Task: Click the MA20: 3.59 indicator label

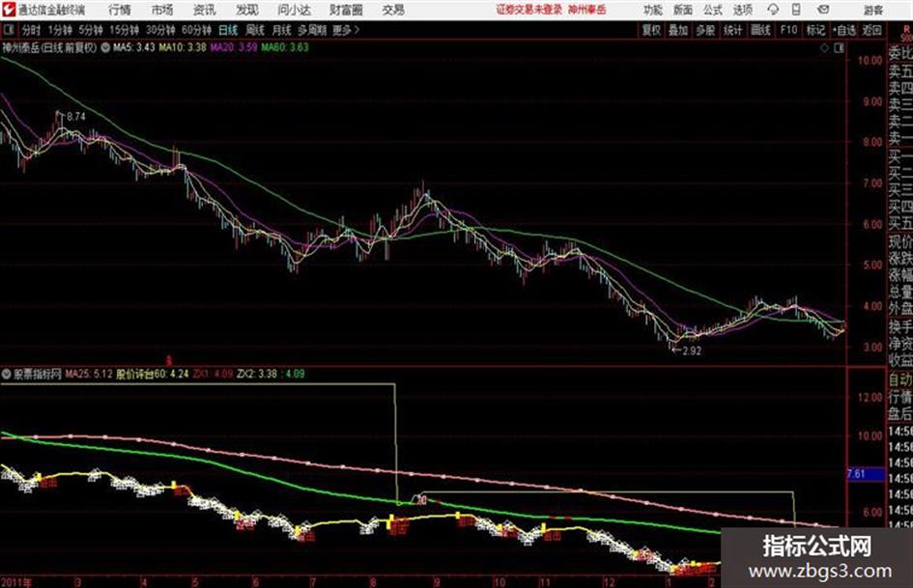Action: click(x=234, y=47)
